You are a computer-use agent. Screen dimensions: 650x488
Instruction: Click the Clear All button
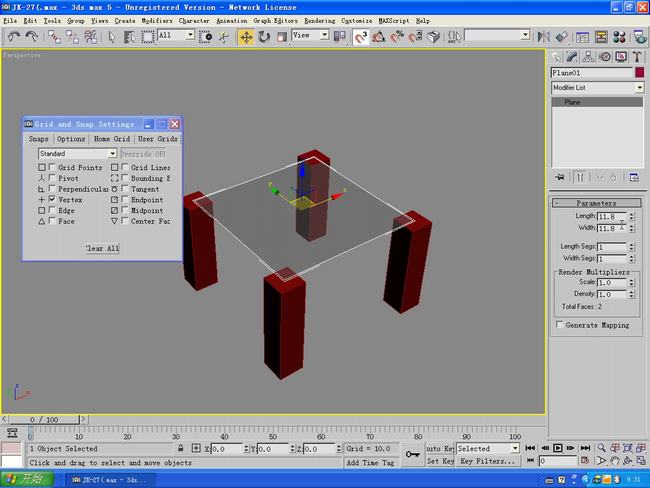click(102, 248)
